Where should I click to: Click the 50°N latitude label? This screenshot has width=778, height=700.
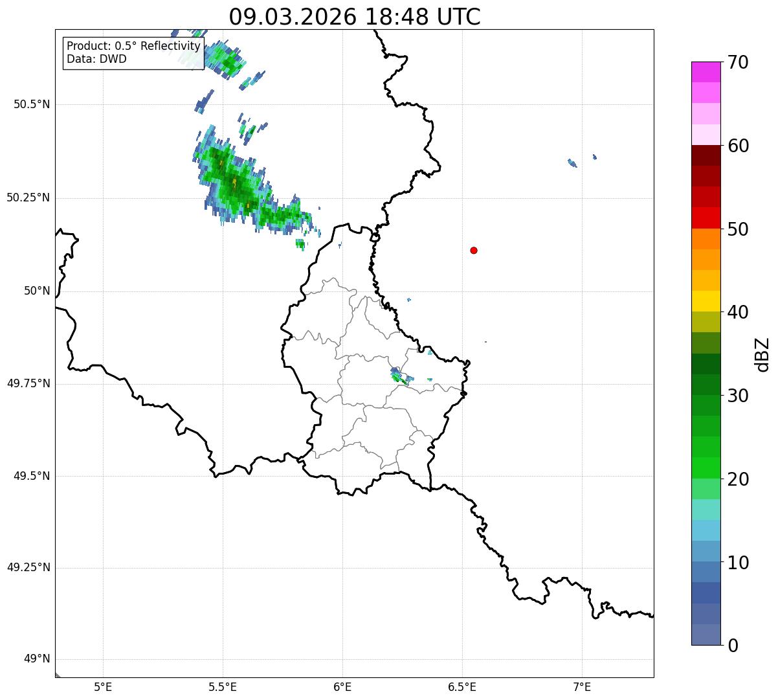tap(37, 291)
